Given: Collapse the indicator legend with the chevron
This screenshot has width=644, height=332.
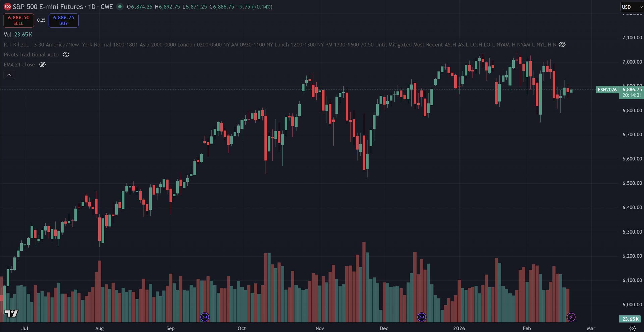Looking at the screenshot, I should coord(9,75).
